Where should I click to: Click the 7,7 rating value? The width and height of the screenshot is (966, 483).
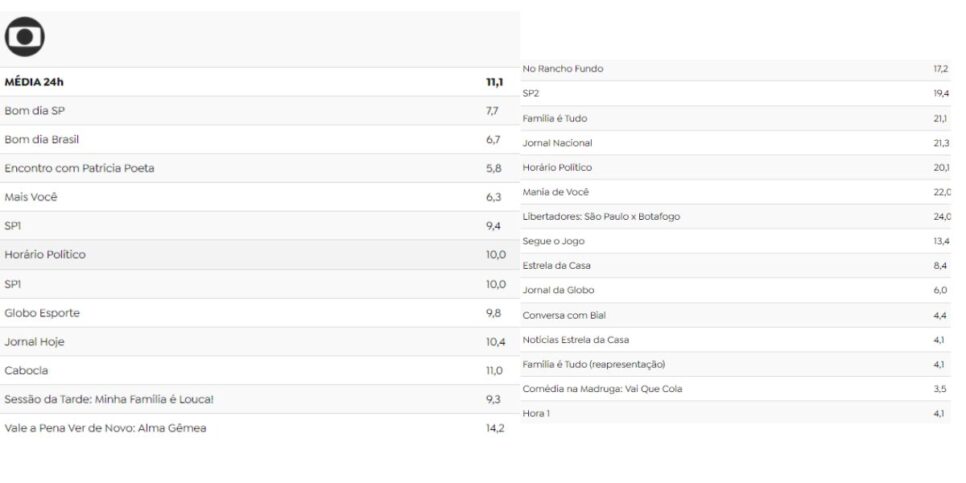point(492,111)
